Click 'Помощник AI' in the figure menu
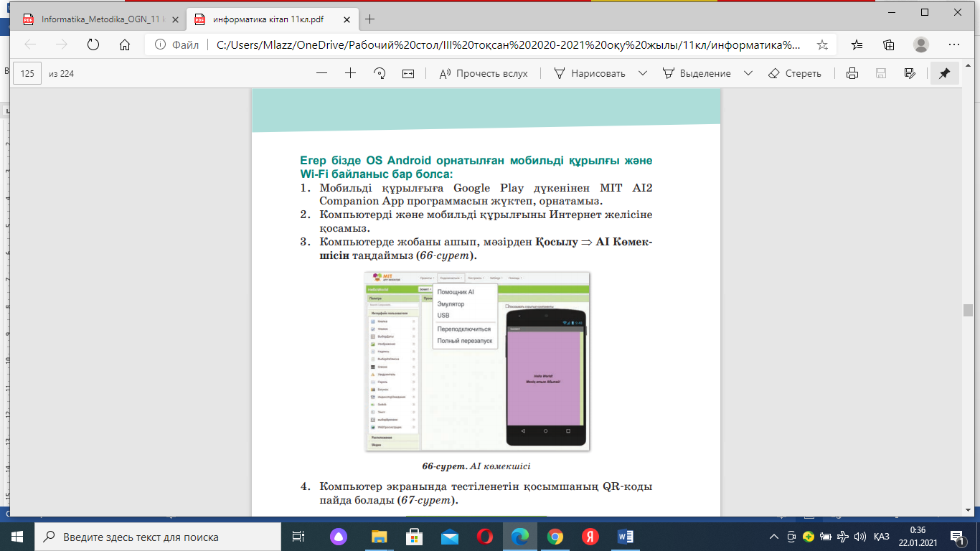This screenshot has width=980, height=551. 456,292
